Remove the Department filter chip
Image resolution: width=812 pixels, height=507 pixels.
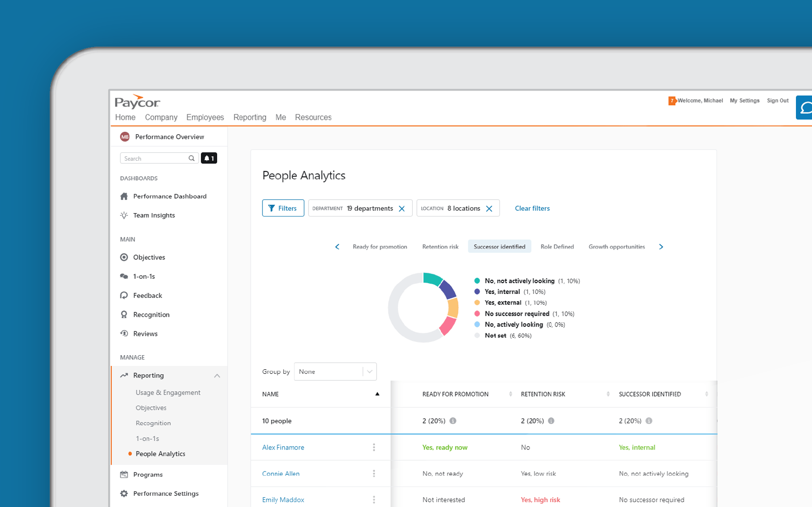point(402,208)
